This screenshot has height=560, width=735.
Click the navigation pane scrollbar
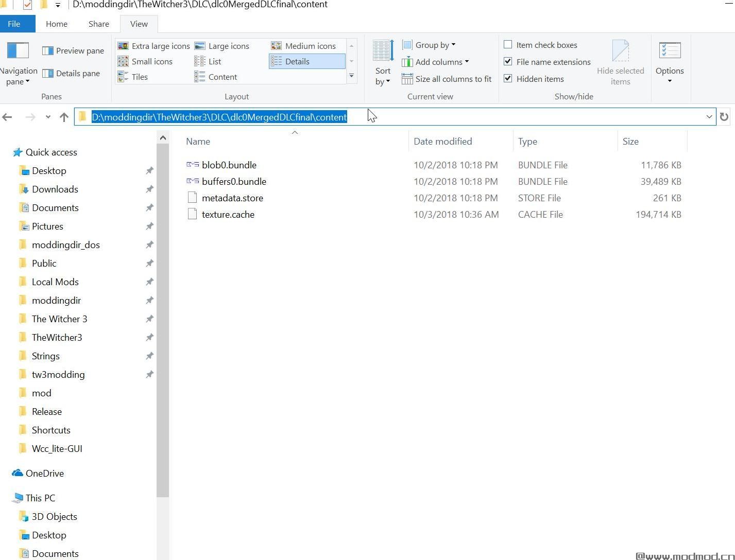[163, 319]
